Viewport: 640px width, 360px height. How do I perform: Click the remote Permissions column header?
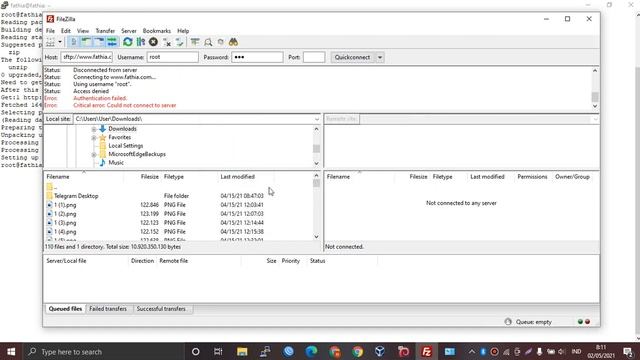pyautogui.click(x=532, y=177)
